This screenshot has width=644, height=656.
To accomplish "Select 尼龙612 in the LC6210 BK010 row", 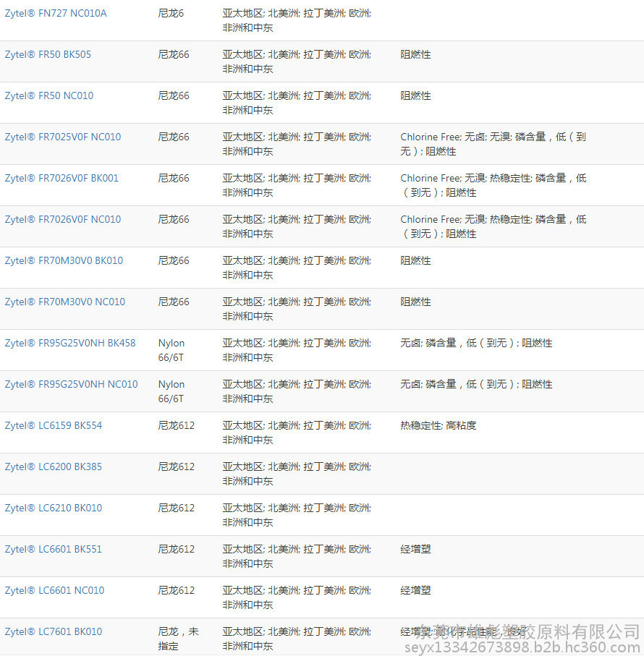I will coord(176,508).
